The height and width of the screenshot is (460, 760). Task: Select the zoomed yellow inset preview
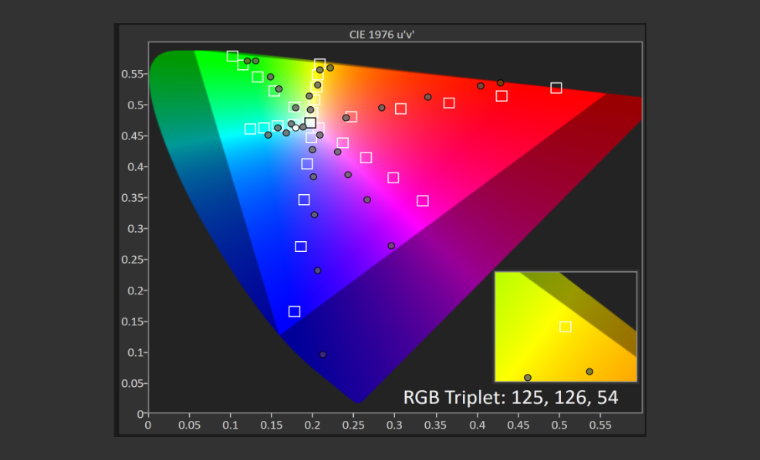click(566, 327)
